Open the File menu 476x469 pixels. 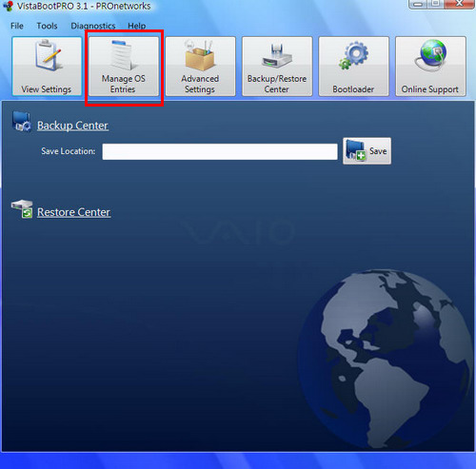(17, 26)
